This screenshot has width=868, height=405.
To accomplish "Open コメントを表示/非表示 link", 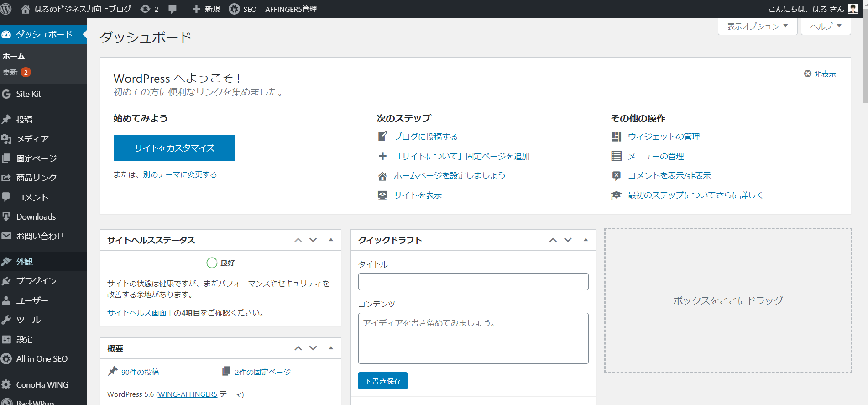I will coord(669,175).
